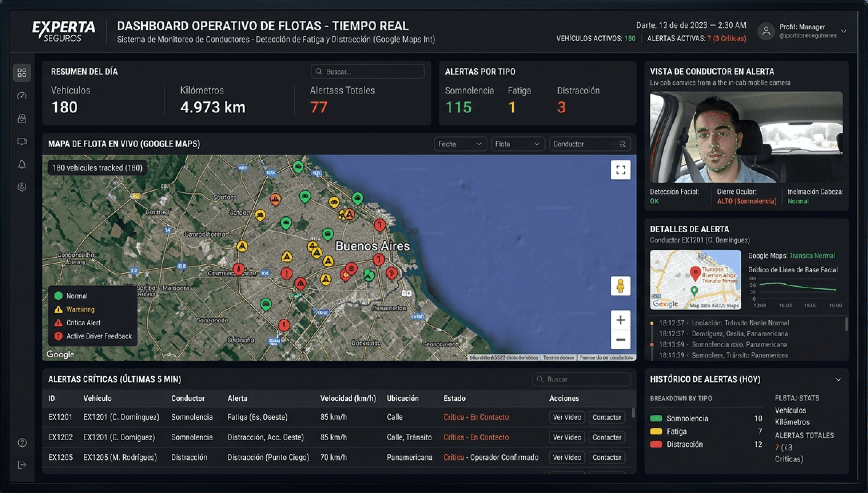Select the green pin above Buenos Aires label

[x=328, y=234]
